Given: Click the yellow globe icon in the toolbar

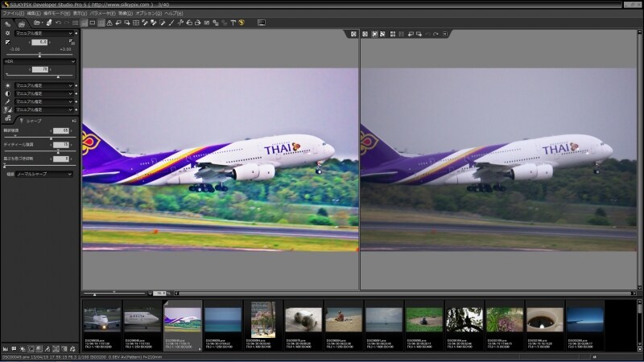Looking at the screenshot, I should tap(241, 23).
